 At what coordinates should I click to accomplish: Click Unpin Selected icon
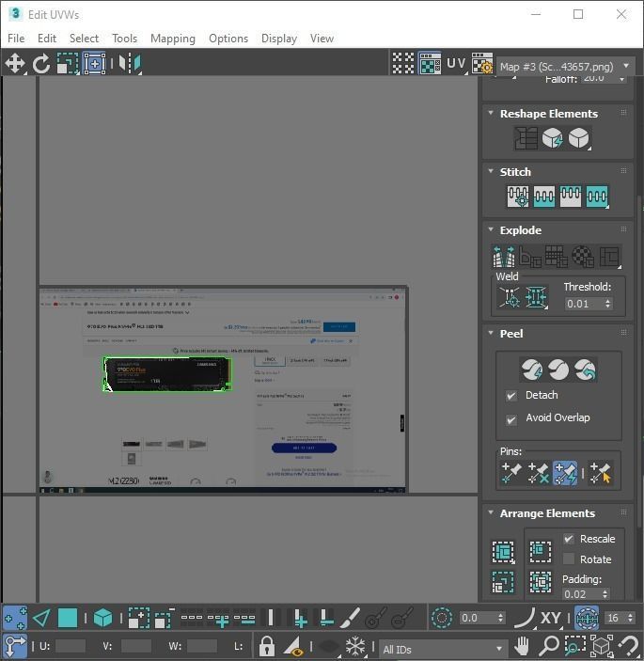tap(538, 473)
